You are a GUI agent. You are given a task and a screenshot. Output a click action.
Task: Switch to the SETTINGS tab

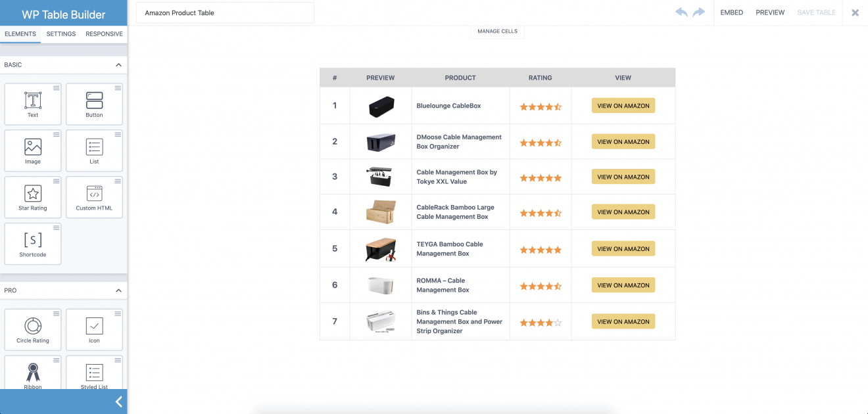(x=60, y=34)
